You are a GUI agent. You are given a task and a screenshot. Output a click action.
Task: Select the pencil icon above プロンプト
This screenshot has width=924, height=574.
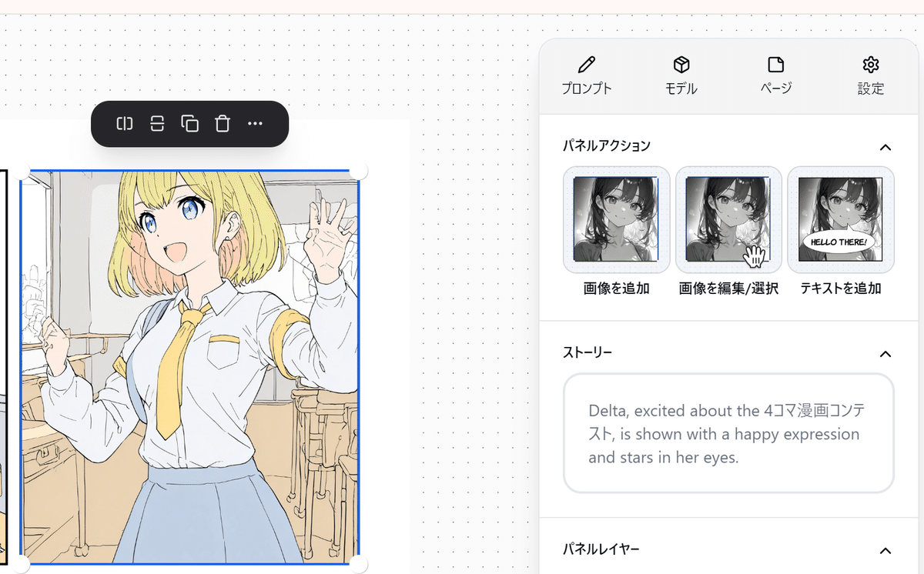click(587, 64)
